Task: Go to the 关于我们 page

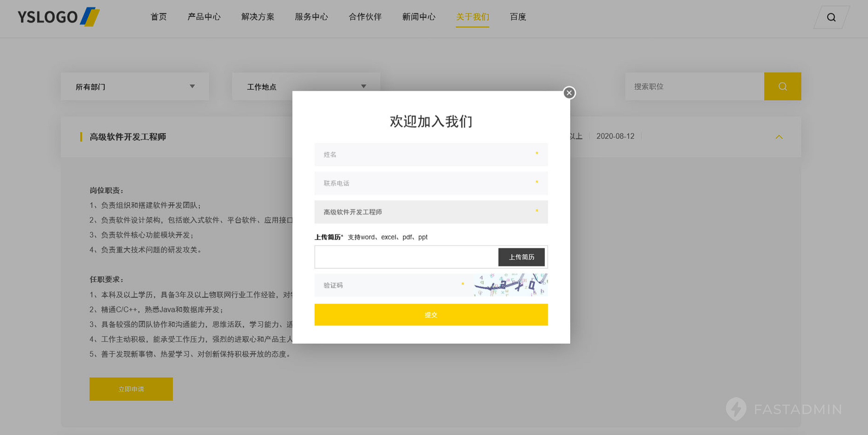Action: coord(472,17)
